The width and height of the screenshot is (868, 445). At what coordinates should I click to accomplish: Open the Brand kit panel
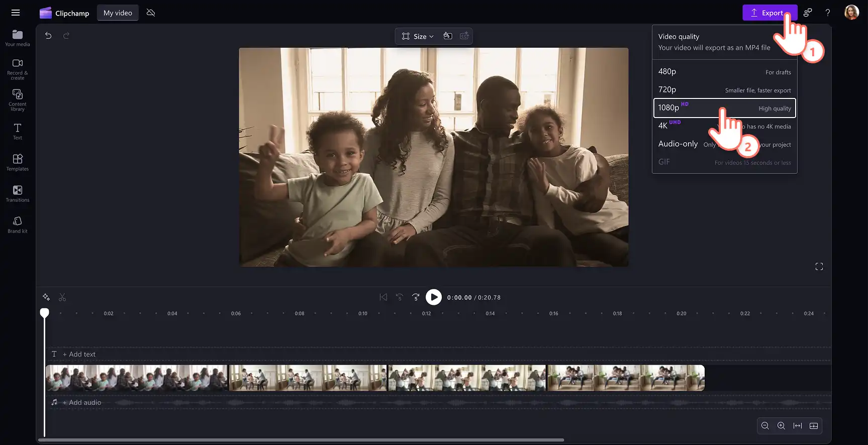pyautogui.click(x=18, y=225)
